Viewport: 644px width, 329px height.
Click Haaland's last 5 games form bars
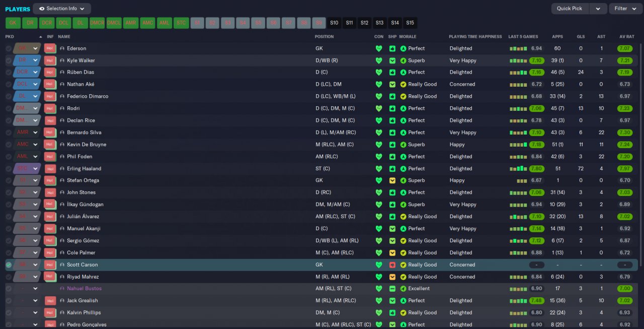tap(518, 169)
